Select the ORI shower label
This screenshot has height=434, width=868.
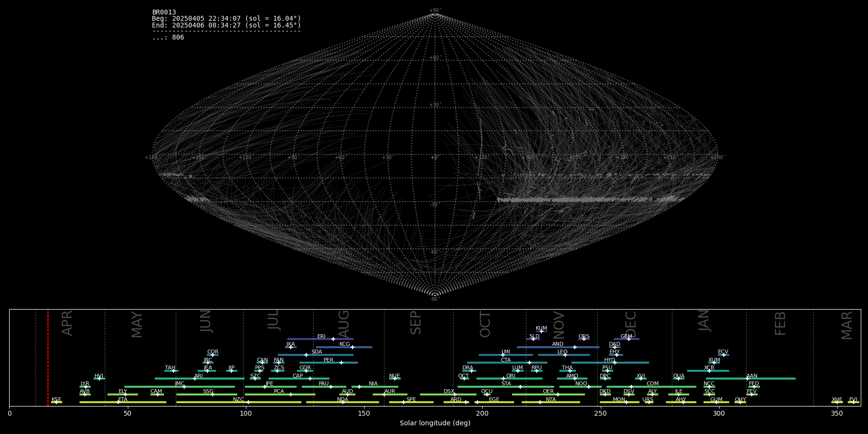[x=511, y=376]
